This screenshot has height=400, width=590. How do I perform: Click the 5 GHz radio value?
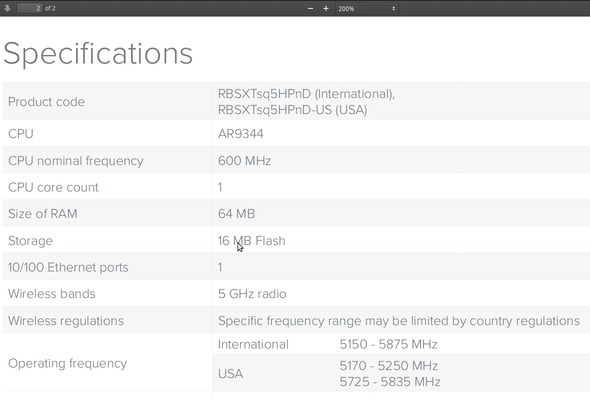(x=252, y=294)
